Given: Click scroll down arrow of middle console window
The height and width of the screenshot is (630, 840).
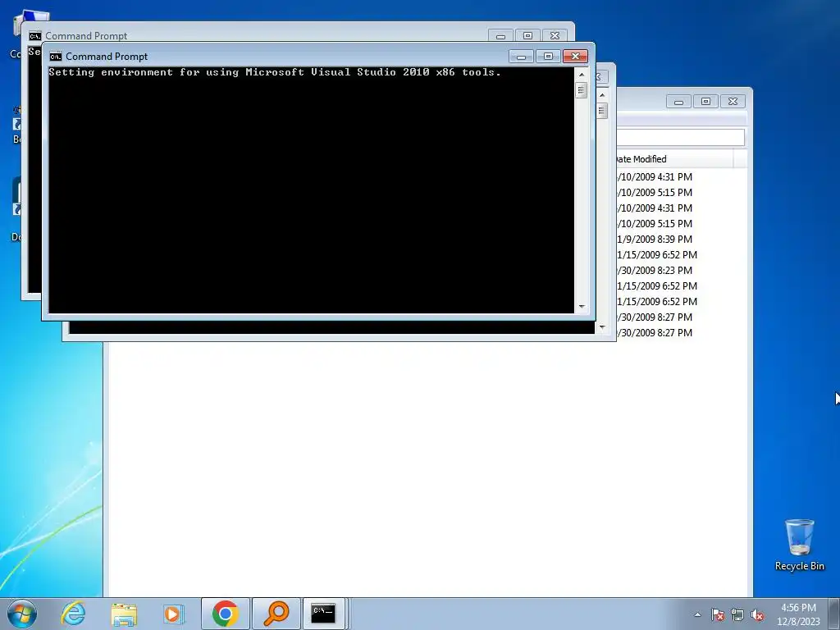Looking at the screenshot, I should click(x=602, y=326).
